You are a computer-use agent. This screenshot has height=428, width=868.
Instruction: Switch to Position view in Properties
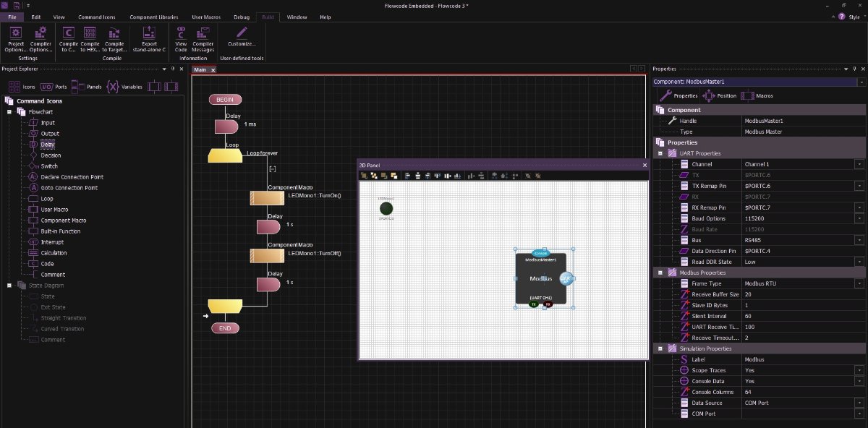click(x=719, y=95)
